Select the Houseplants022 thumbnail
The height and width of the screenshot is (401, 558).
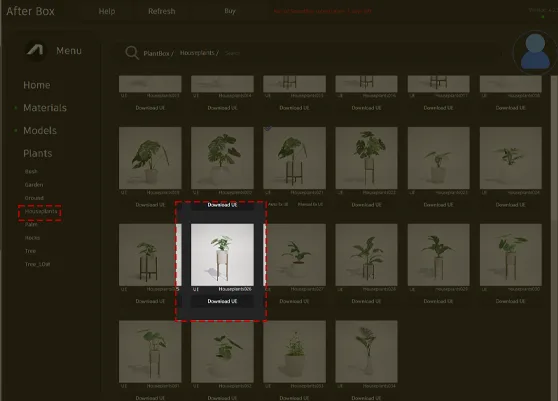click(367, 158)
